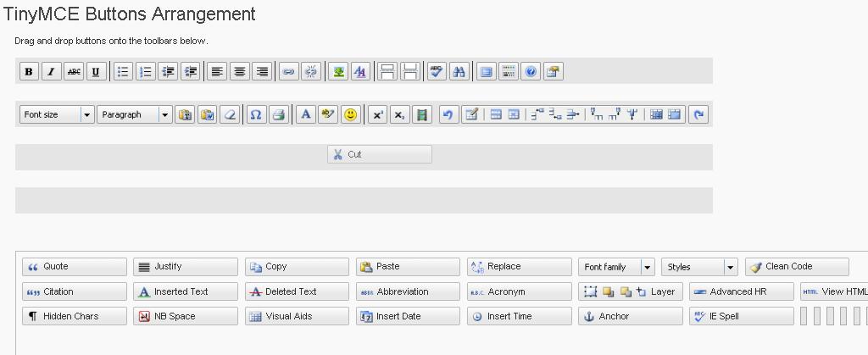Select the unlink broken chain icon

[311, 72]
